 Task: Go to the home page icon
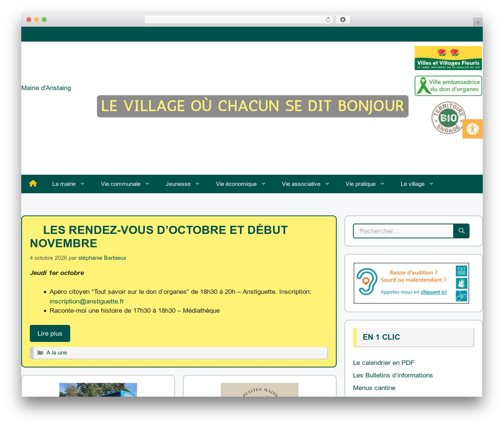33,184
